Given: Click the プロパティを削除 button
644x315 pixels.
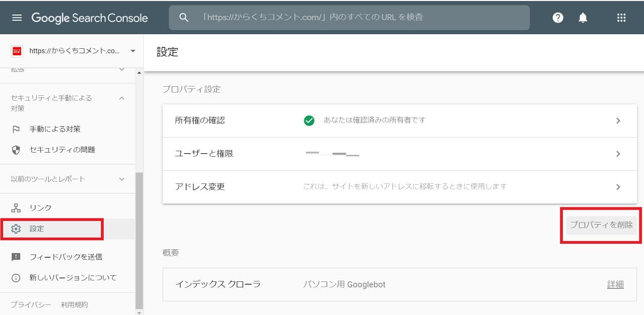Looking at the screenshot, I should pyautogui.click(x=601, y=225).
